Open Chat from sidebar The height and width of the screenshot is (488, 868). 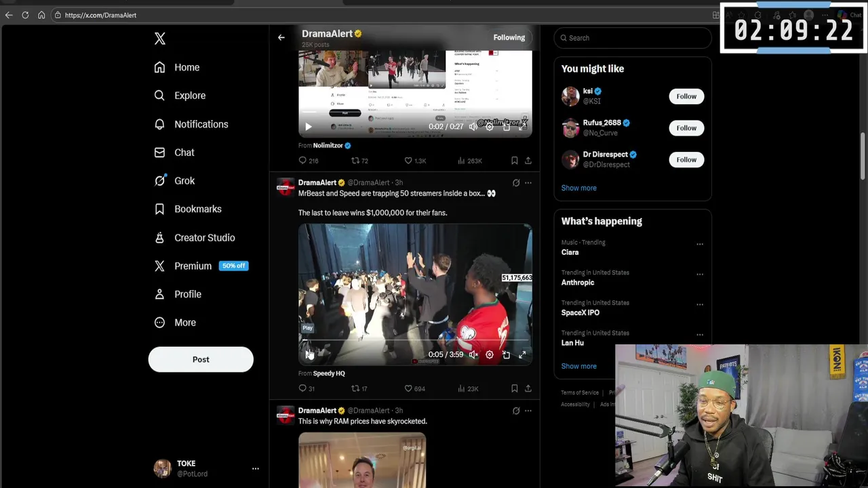tap(174, 152)
